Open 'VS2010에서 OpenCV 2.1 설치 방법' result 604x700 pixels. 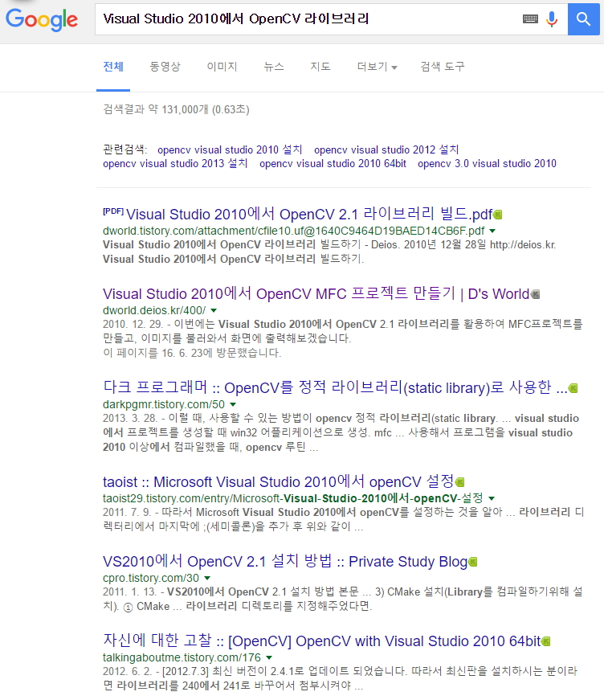click(285, 561)
